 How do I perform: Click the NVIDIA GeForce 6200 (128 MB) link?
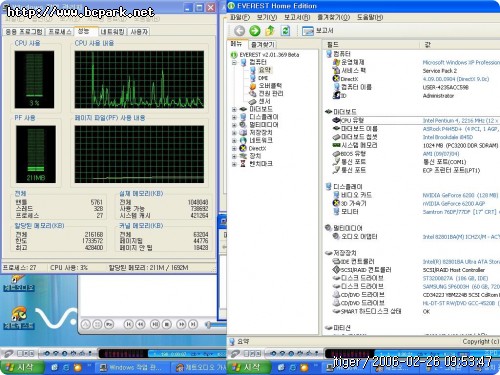point(460,195)
